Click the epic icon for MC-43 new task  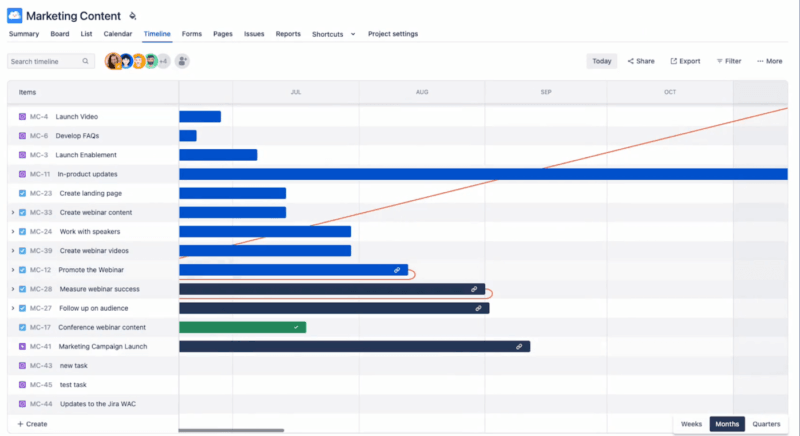[22, 366]
